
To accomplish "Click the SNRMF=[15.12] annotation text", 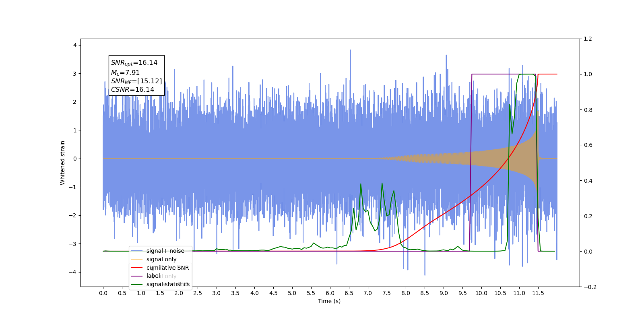I will pyautogui.click(x=136, y=81).
